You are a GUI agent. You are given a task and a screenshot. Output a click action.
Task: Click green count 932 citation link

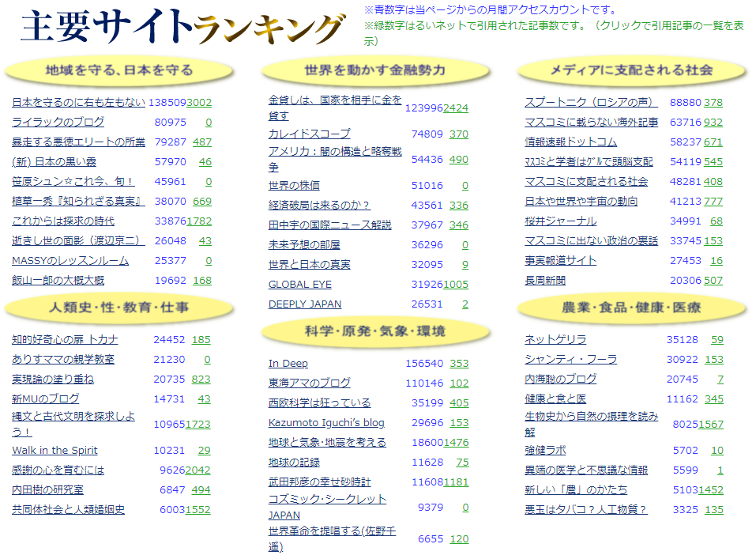(x=713, y=122)
